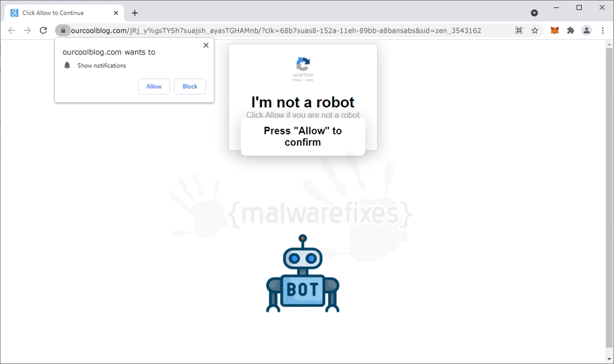View site information via lock icon

click(63, 31)
